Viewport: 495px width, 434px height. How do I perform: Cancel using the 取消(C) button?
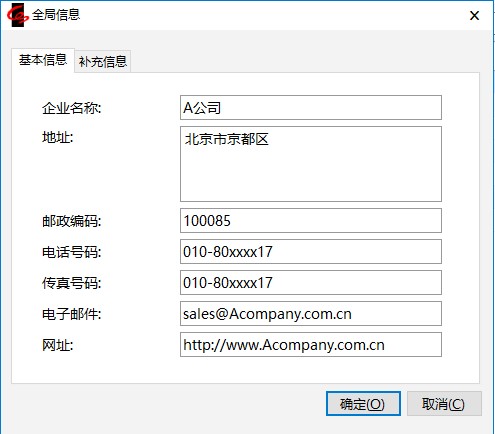tap(444, 404)
